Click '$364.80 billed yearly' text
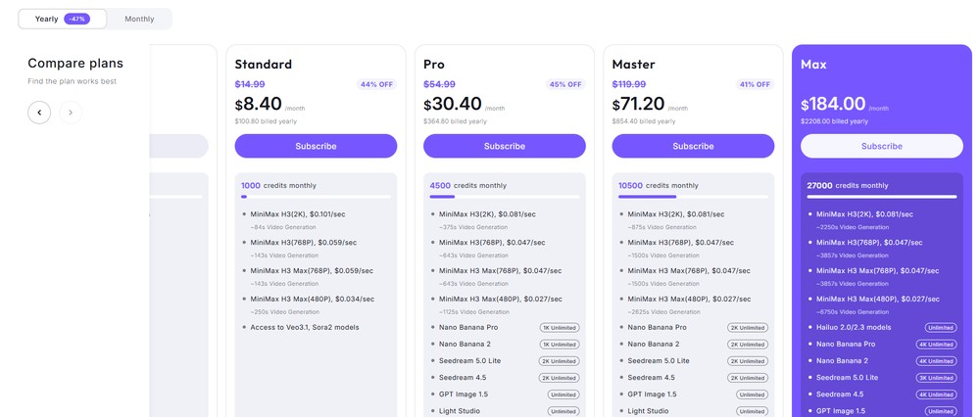Screen dimensions: 980x417 (455, 121)
